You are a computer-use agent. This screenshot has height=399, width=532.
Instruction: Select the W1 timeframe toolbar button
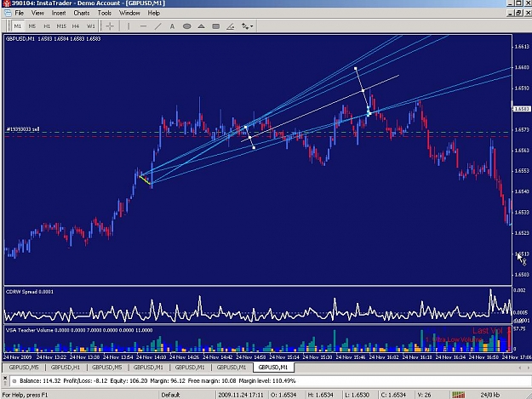coord(90,26)
